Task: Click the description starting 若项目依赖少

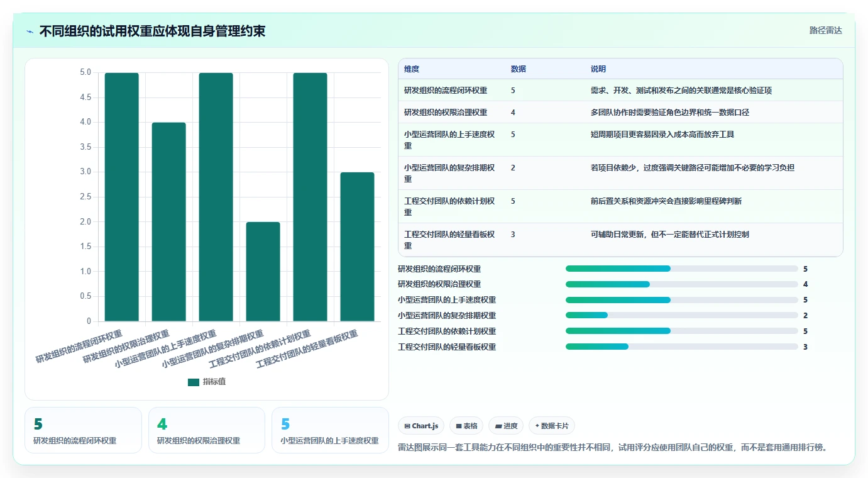Action: click(693, 168)
